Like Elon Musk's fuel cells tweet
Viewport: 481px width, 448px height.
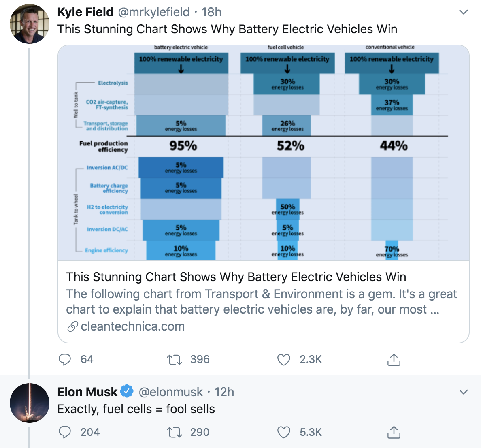(x=284, y=432)
